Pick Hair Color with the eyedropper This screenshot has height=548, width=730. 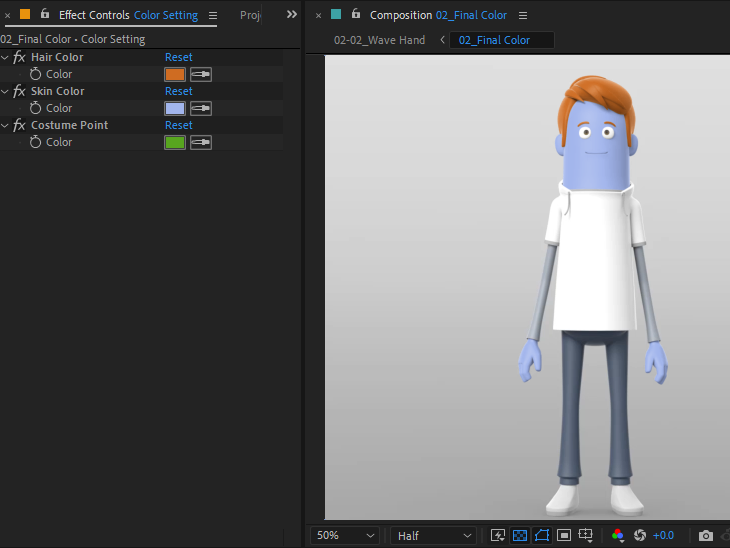pyautogui.click(x=201, y=74)
